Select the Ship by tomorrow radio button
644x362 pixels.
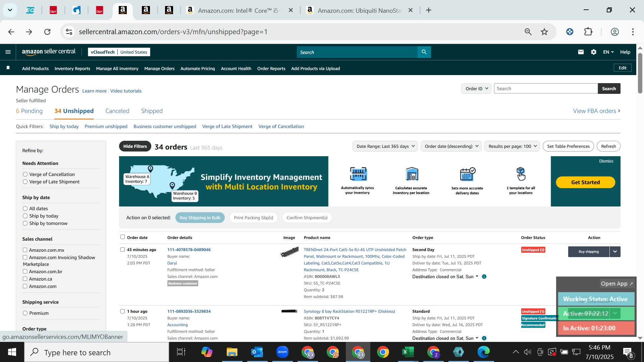pyautogui.click(x=25, y=223)
